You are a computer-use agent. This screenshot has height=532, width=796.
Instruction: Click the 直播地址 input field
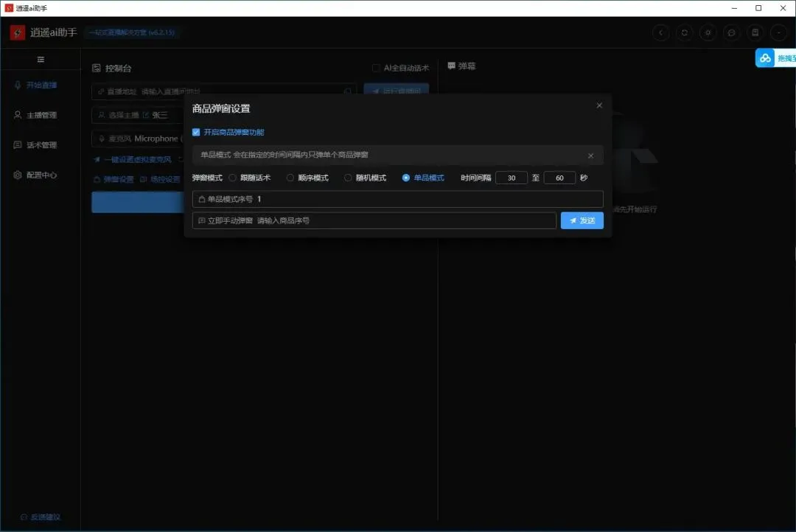coord(224,91)
